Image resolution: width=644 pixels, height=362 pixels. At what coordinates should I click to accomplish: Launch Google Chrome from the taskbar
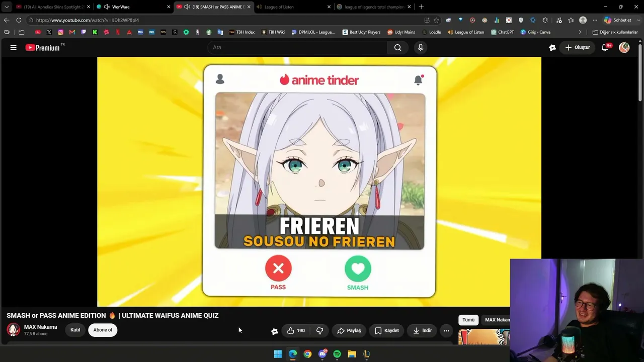click(x=307, y=354)
